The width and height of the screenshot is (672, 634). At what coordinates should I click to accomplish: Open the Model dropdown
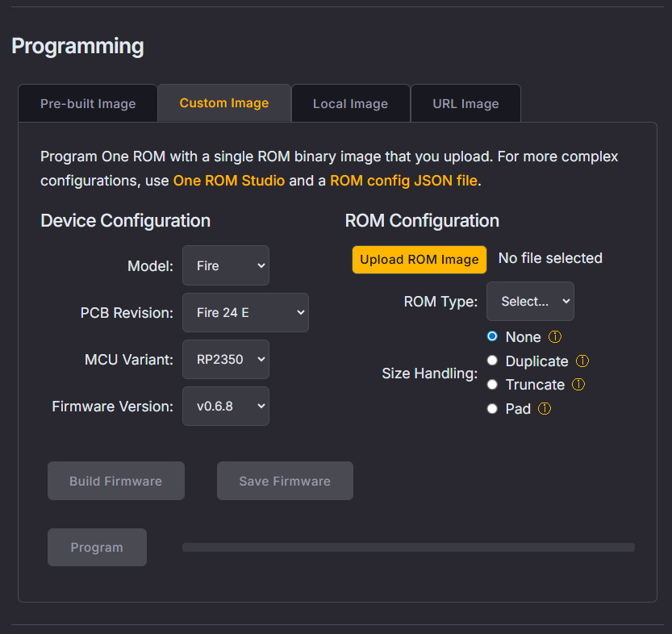pyautogui.click(x=226, y=265)
